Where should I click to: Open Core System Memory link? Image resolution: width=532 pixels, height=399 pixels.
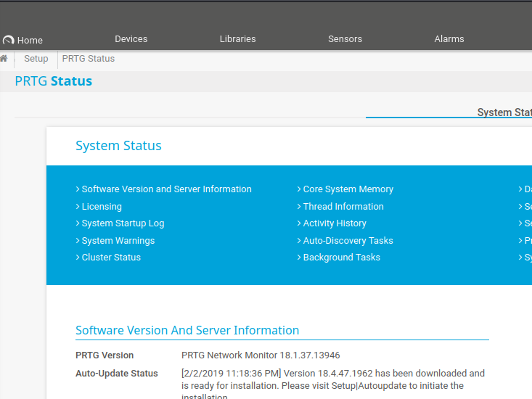pos(348,189)
